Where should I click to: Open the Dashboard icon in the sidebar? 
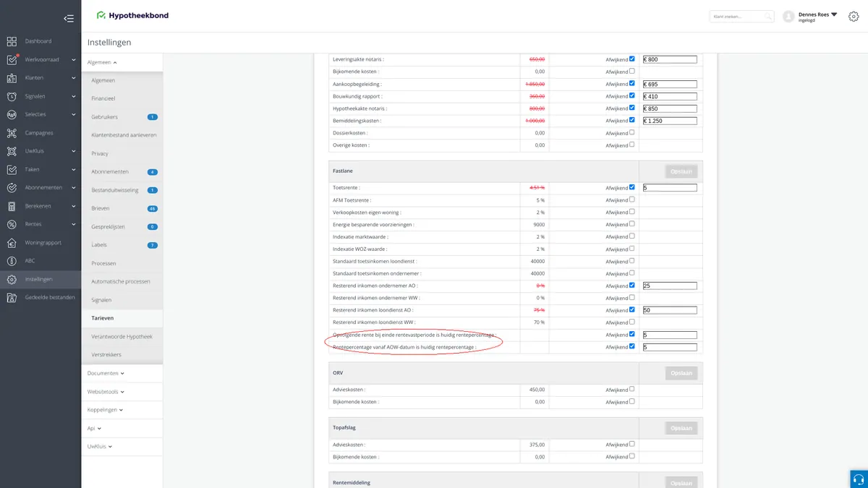coord(12,41)
